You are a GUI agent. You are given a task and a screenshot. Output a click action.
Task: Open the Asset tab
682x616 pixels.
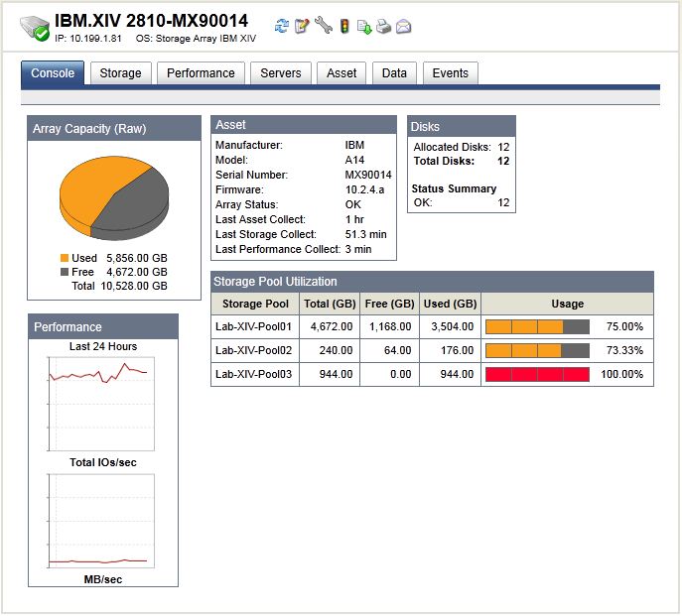[341, 73]
